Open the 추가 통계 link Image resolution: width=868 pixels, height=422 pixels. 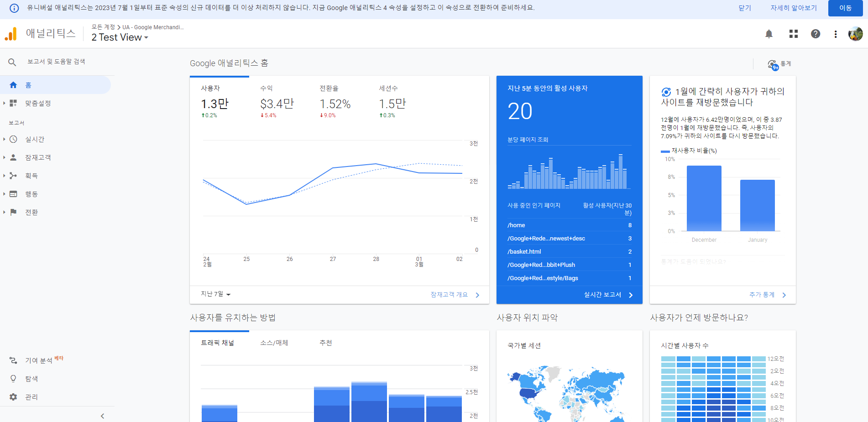click(x=768, y=295)
